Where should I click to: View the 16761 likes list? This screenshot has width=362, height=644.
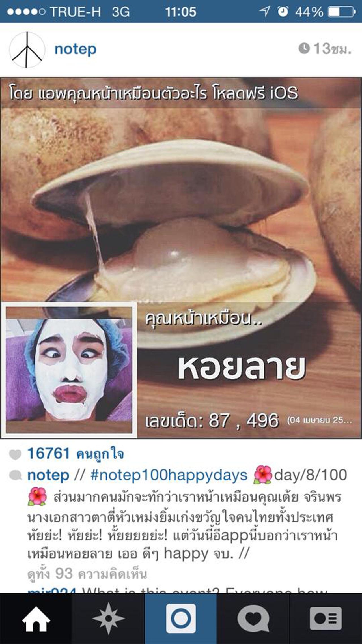tap(76, 454)
